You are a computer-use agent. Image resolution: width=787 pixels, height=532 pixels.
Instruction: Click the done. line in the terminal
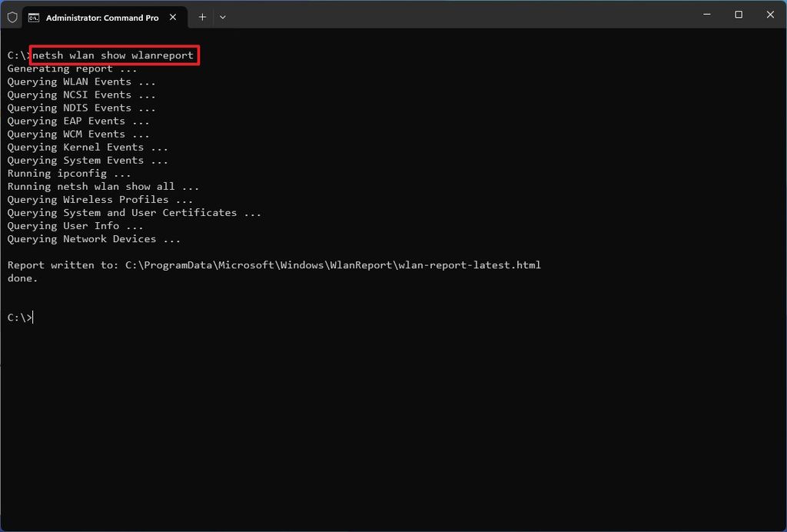click(x=21, y=278)
